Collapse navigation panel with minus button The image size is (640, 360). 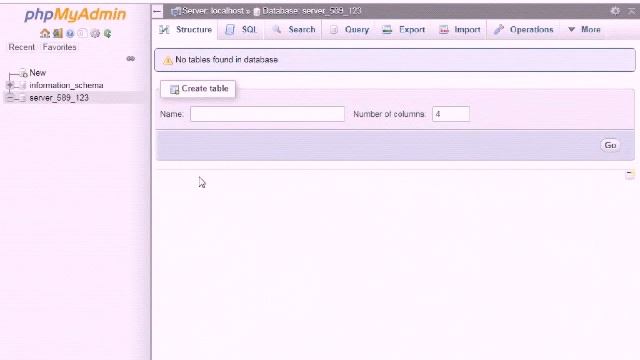click(157, 11)
